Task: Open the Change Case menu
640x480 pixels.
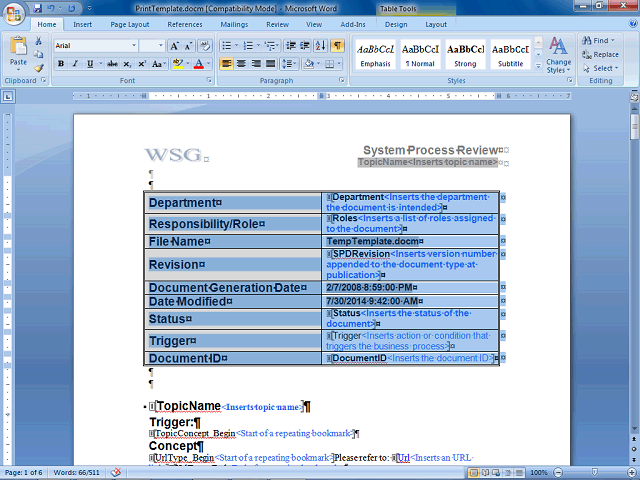Action: click(158, 64)
